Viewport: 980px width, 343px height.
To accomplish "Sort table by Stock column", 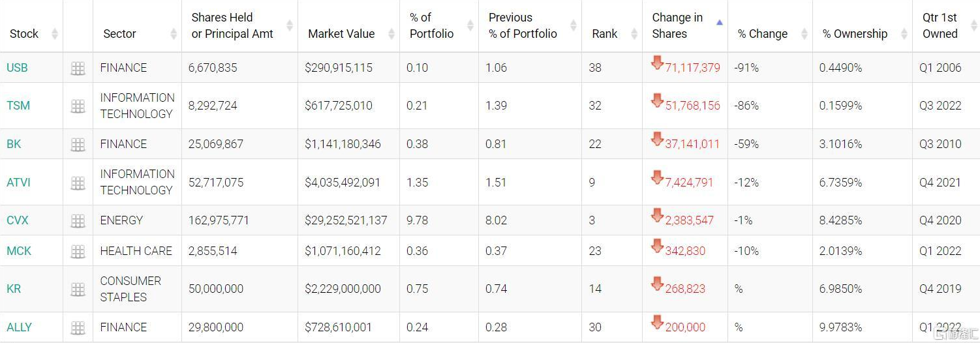I will coord(24,34).
